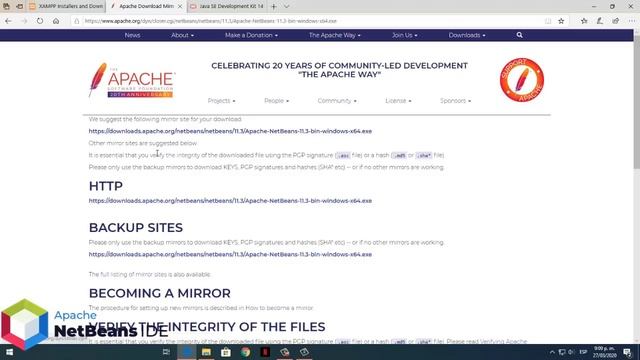Click the Edge browser taskbar icon
The width and height of the screenshot is (640, 360).
187,352
